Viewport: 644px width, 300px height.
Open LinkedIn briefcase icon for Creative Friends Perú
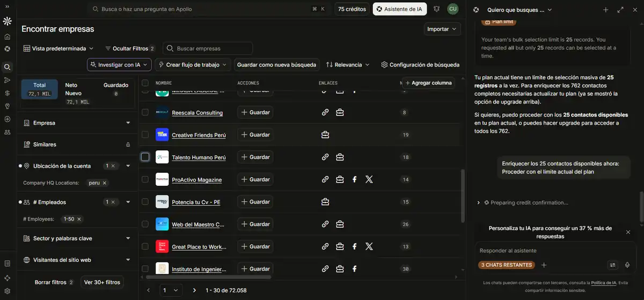click(325, 135)
